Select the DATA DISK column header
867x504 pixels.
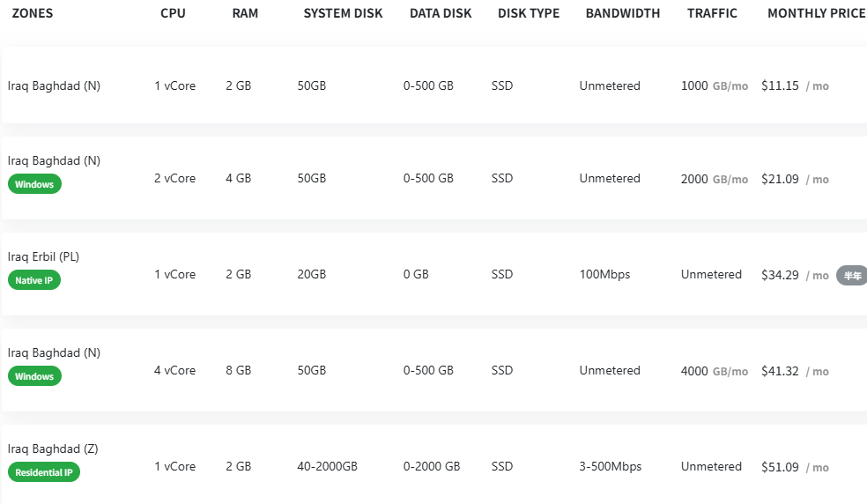click(441, 13)
